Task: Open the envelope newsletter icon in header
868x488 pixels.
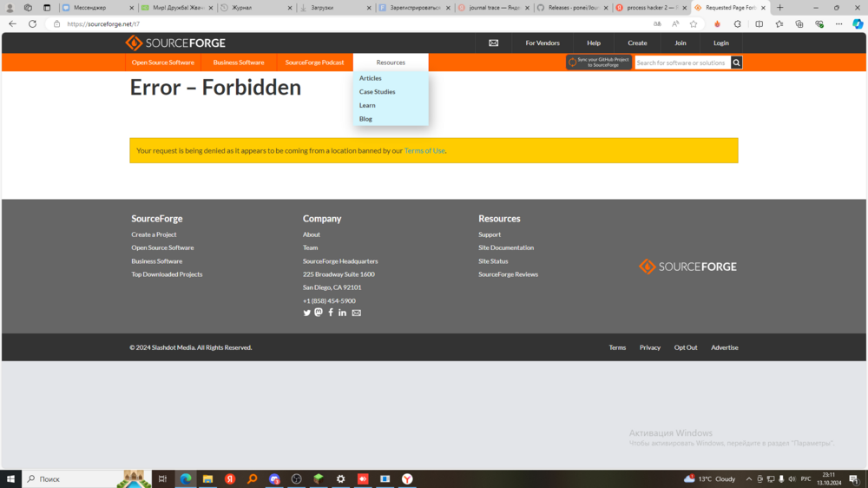Action: (493, 43)
